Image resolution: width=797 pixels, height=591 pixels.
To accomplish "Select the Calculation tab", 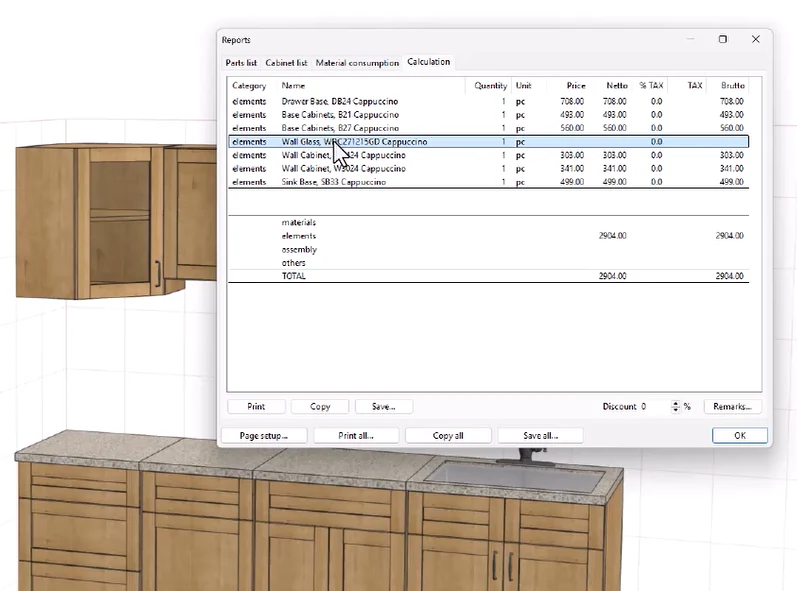I will point(428,62).
